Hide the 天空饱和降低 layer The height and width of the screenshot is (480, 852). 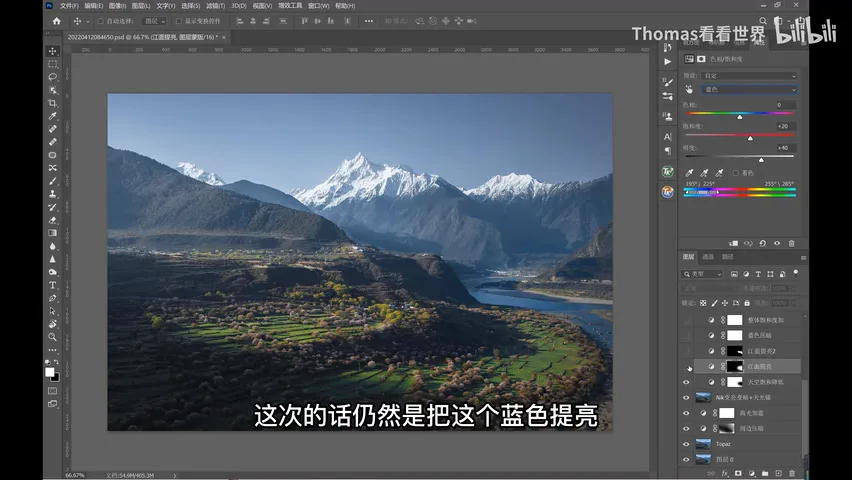pos(686,382)
